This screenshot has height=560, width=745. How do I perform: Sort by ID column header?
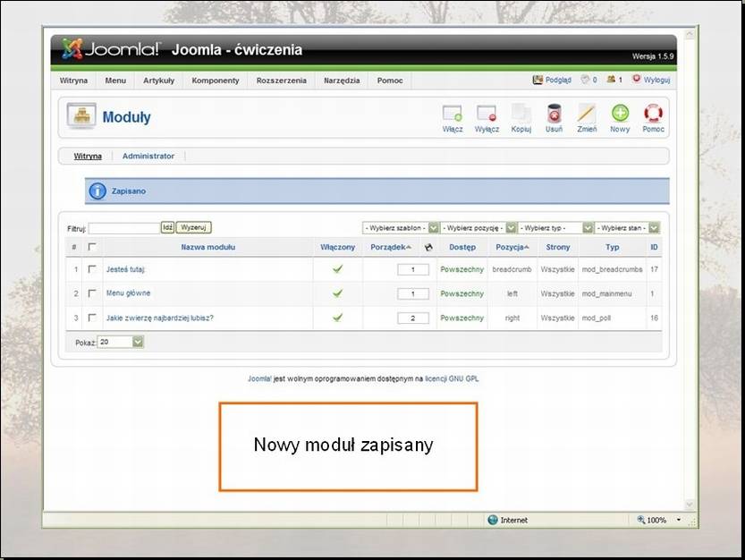coord(654,247)
